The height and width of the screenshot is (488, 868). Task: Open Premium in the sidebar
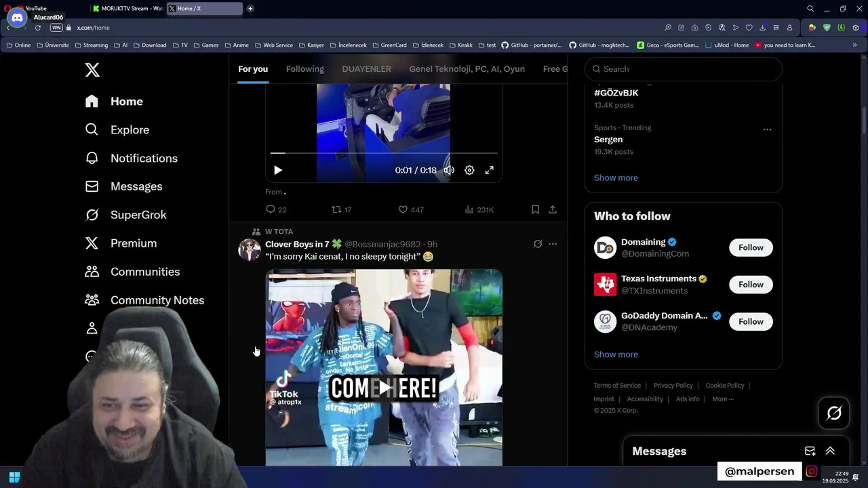coord(121,243)
